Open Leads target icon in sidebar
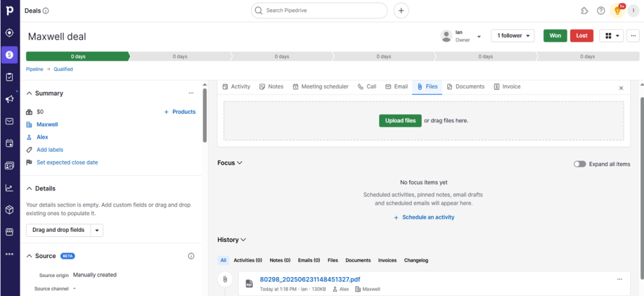The image size is (644, 296). point(9,33)
